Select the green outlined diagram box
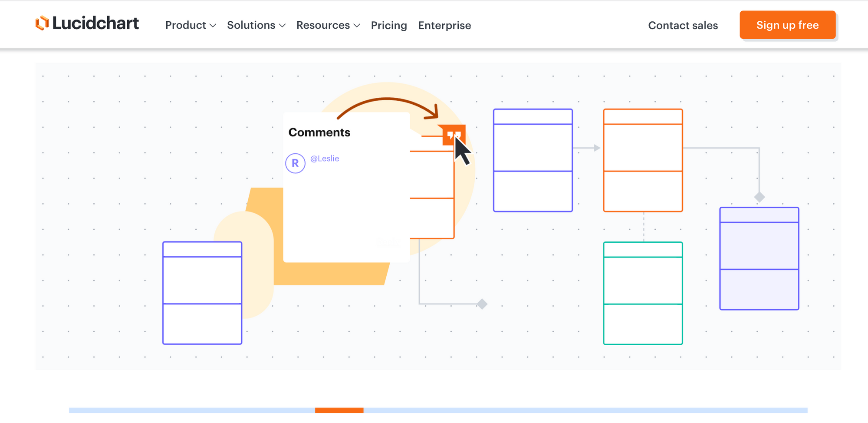The height and width of the screenshot is (423, 868). pos(643,293)
